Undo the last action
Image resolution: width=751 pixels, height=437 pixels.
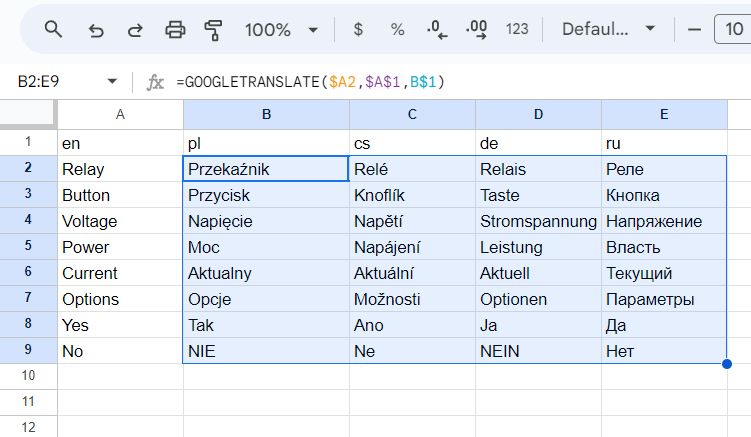tap(96, 30)
